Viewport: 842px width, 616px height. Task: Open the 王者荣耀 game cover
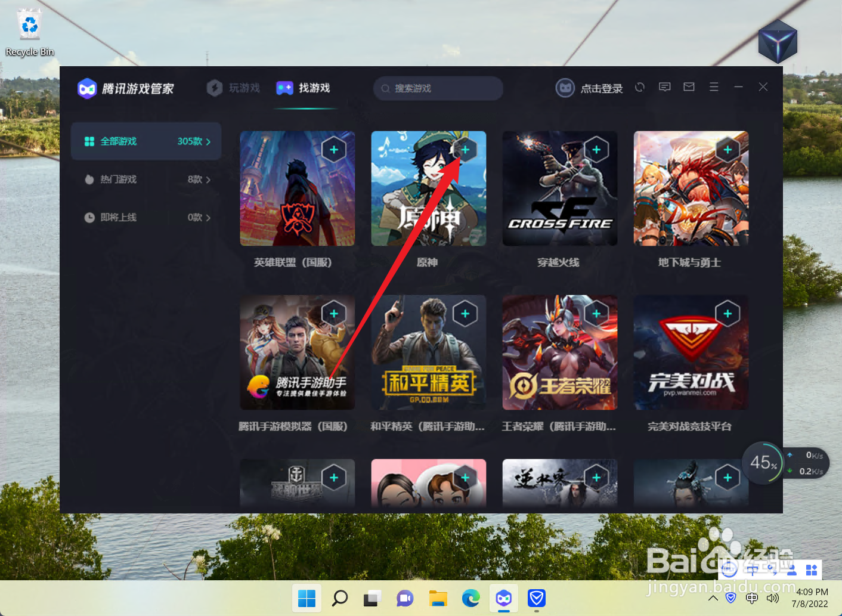[x=560, y=352]
